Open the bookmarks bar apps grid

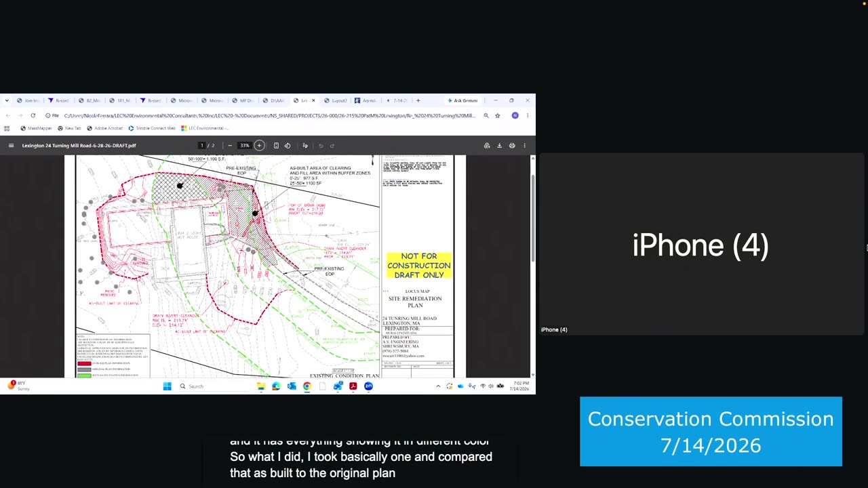click(x=7, y=128)
